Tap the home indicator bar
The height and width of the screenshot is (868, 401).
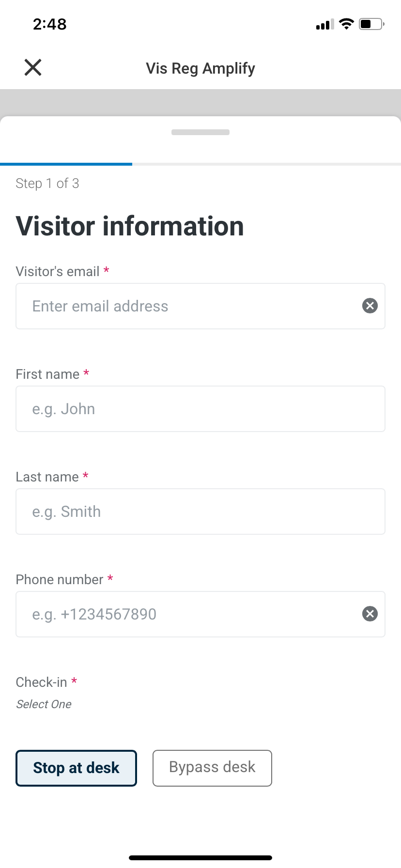tap(200, 858)
